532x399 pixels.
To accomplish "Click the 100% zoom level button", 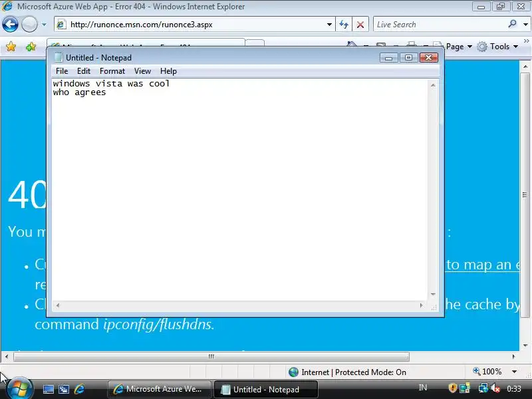I will (x=487, y=372).
